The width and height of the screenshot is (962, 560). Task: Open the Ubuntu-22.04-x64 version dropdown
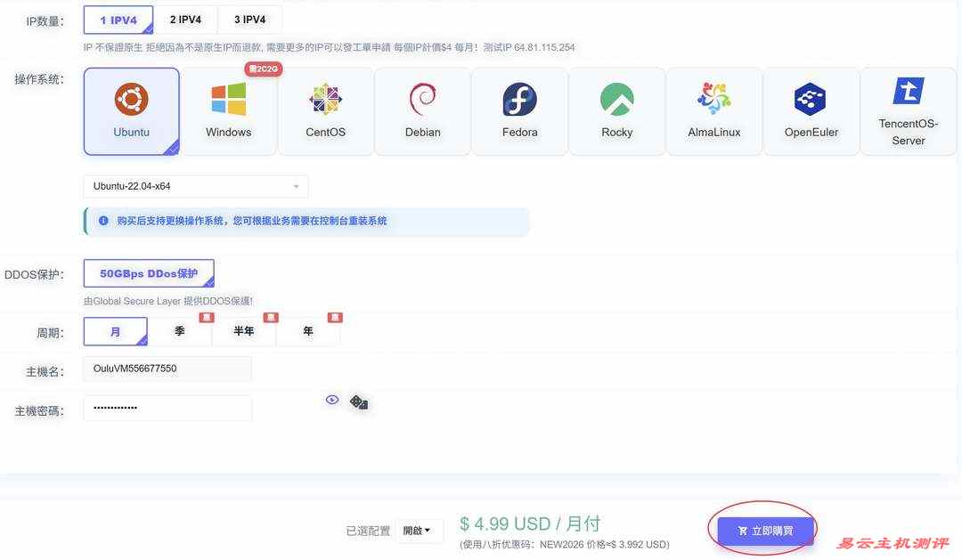pyautogui.click(x=194, y=186)
